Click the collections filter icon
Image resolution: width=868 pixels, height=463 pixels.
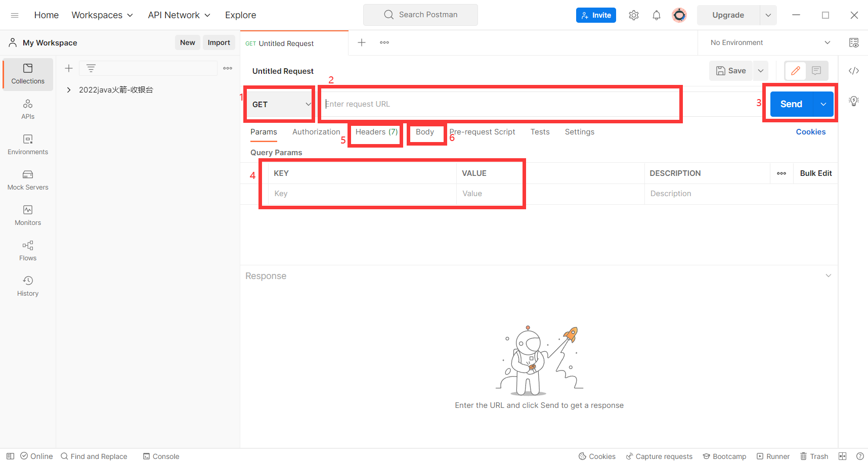coord(91,68)
